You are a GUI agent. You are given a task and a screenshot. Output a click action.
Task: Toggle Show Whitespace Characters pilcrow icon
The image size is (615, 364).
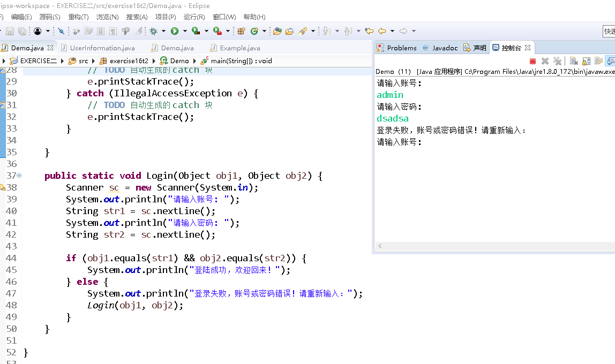pyautogui.click(x=113, y=31)
